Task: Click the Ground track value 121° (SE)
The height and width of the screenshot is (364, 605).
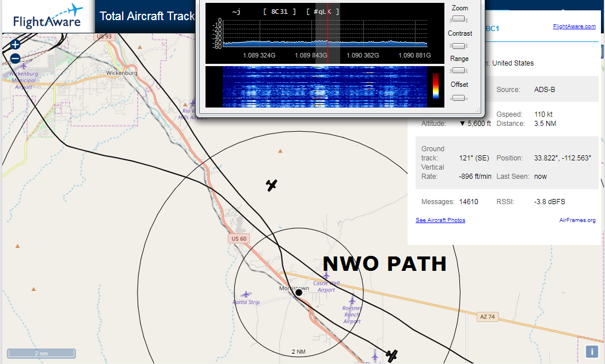Action: pos(474,158)
